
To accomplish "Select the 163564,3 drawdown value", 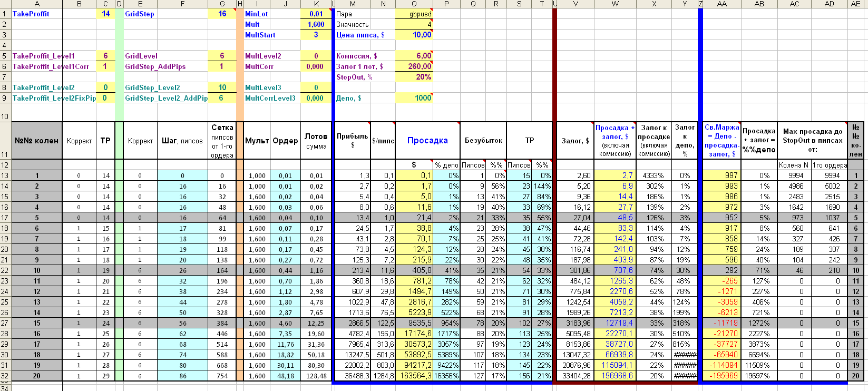I will pyautogui.click(x=414, y=376).
